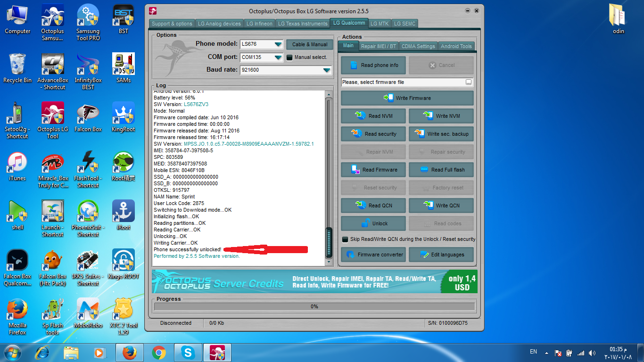Open Internet Explorer from the taskbar
This screenshot has width=644, height=362.
(42, 353)
